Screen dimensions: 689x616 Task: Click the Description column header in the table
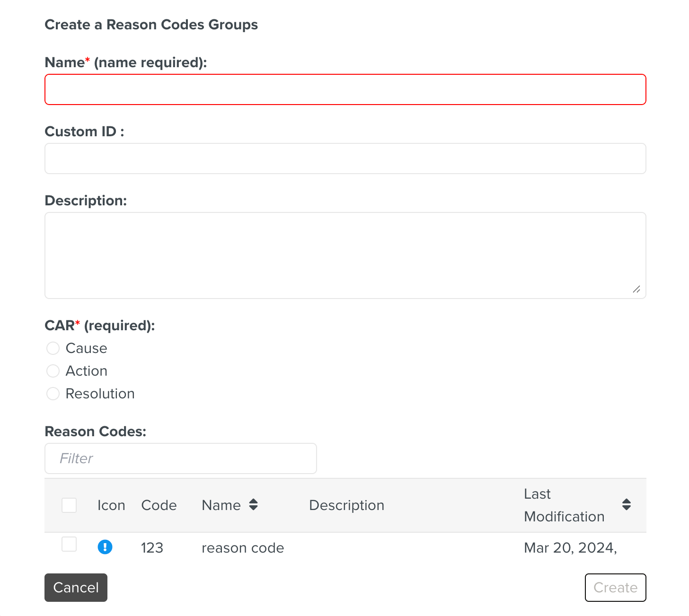click(x=346, y=505)
